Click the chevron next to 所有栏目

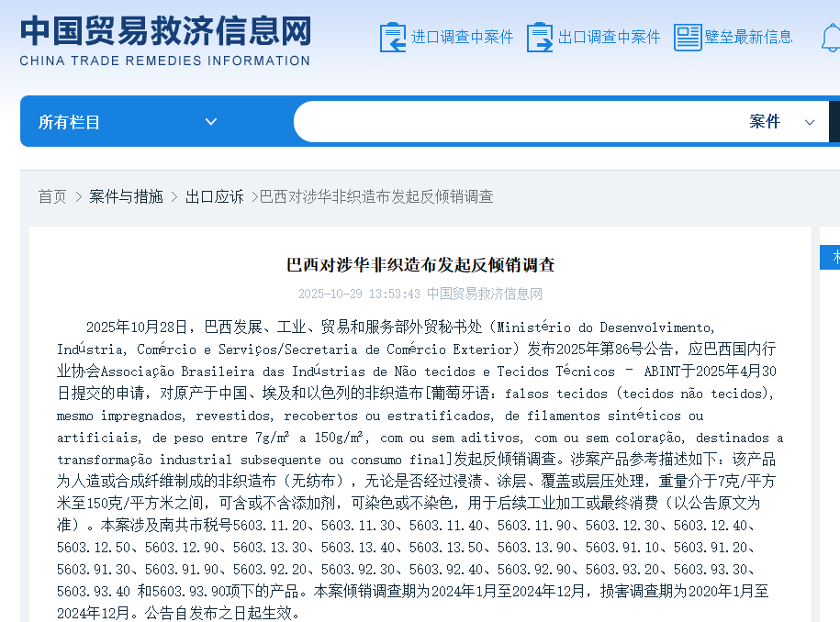[211, 122]
